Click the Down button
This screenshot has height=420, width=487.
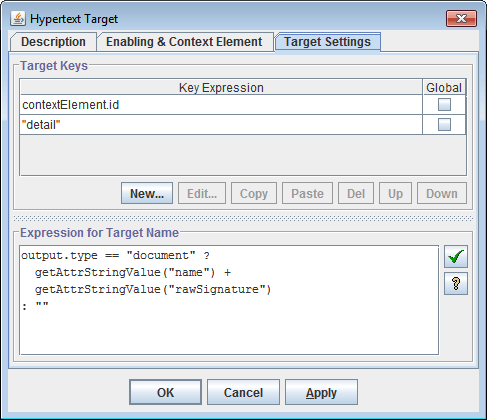[442, 193]
